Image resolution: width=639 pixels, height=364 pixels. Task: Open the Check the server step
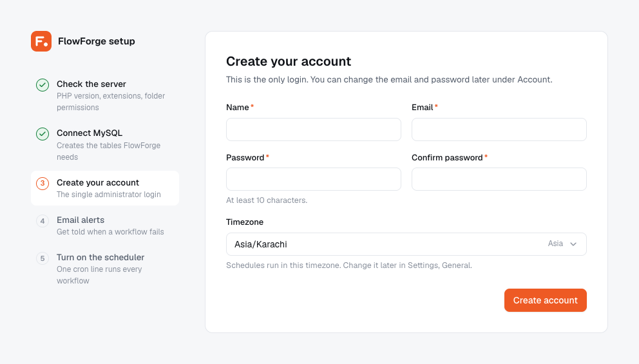coord(105,95)
